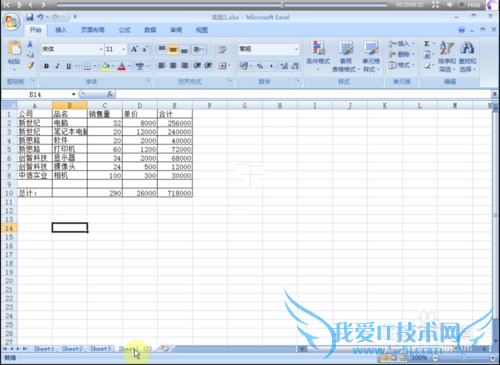Open Conditional Formatting (条件格式)
The width and height of the screenshot is (500, 365).
tap(318, 55)
